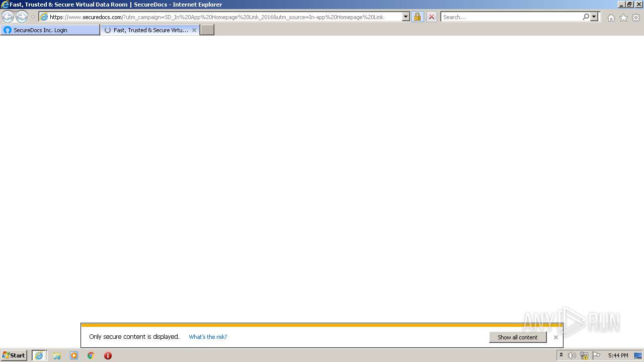The height and width of the screenshot is (362, 644).
Task: Click into the Search box
Action: [x=511, y=17]
